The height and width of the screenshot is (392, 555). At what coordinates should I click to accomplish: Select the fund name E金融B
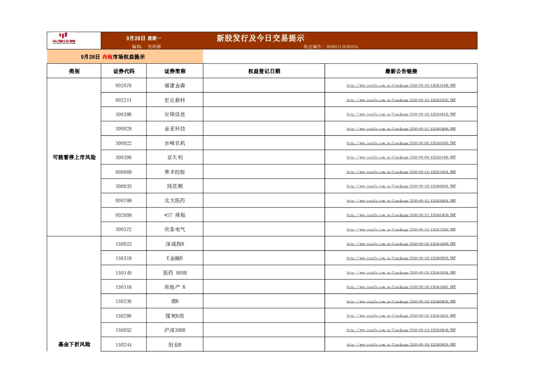[175, 258]
